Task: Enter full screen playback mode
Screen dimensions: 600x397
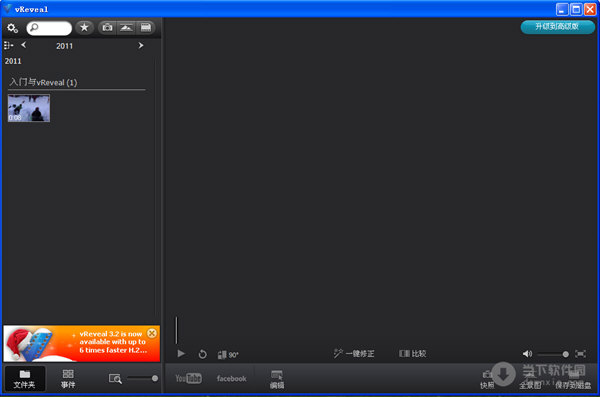Action: point(580,354)
